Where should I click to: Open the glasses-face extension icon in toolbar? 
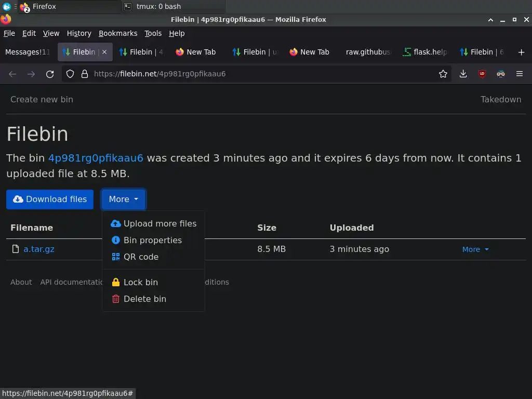coord(500,74)
